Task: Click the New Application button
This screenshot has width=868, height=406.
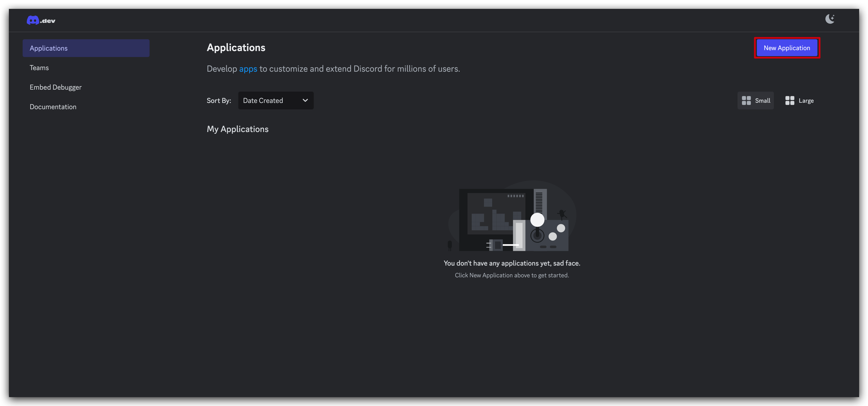Action: pyautogui.click(x=787, y=48)
